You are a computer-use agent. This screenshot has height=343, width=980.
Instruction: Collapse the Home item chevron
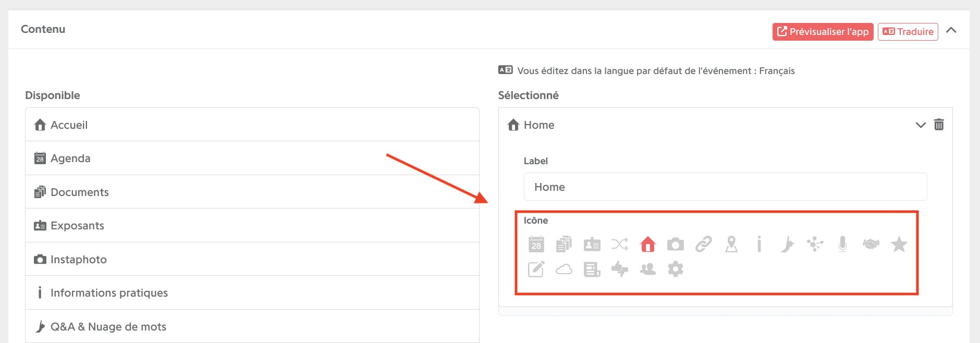[921, 125]
